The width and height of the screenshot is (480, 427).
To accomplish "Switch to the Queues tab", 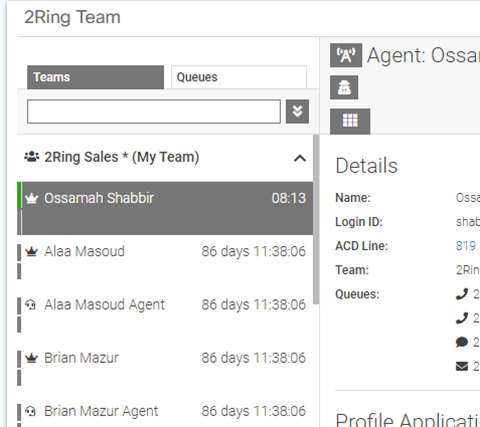I will pos(239,77).
